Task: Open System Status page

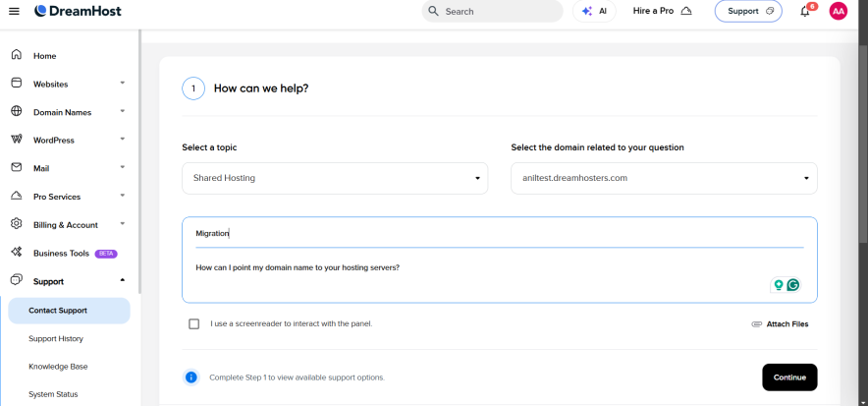Action: tap(53, 394)
